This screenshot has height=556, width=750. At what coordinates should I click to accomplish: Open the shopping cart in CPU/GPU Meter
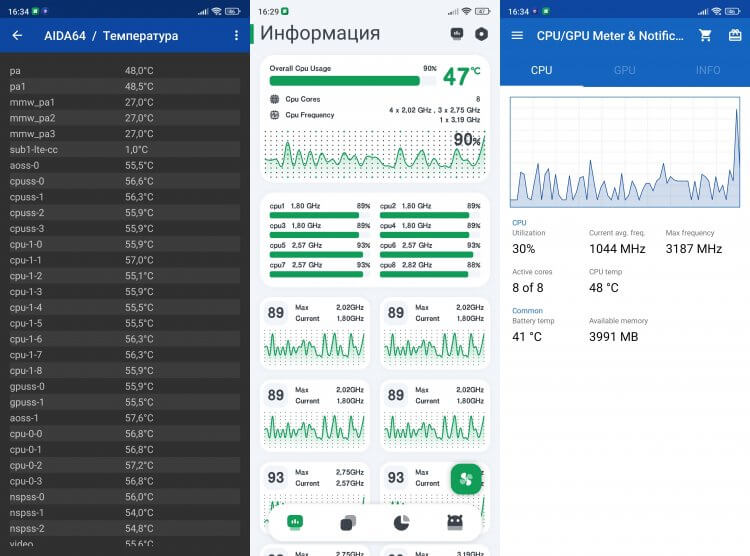[x=705, y=35]
